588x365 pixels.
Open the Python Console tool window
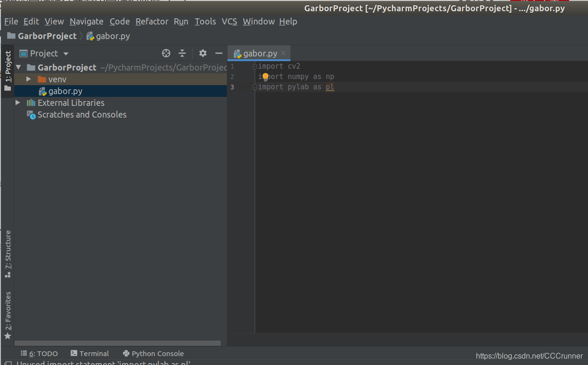coord(153,354)
